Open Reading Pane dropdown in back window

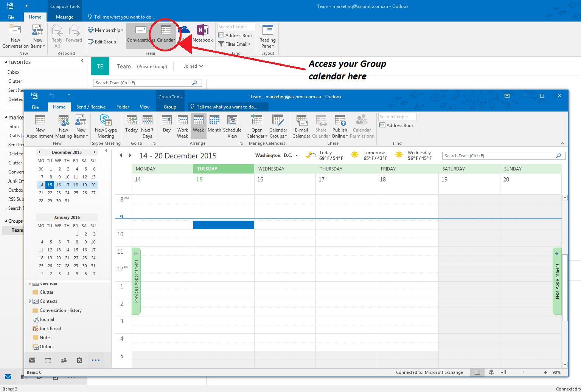click(267, 37)
